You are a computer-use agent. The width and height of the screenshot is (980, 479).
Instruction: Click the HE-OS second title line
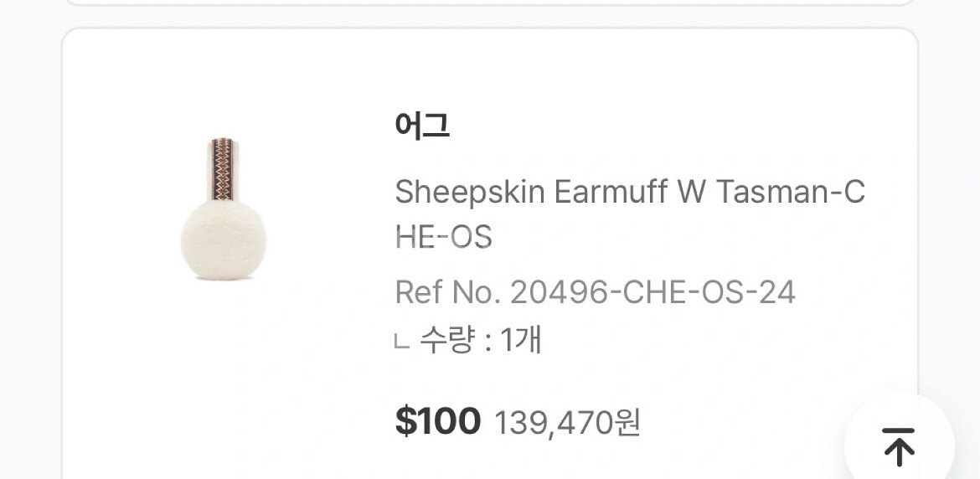pyautogui.click(x=443, y=237)
